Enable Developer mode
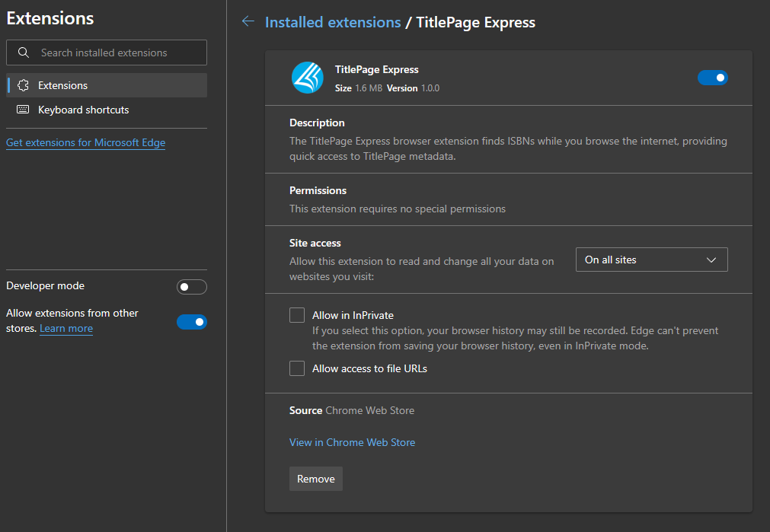The width and height of the screenshot is (770, 532). (191, 286)
